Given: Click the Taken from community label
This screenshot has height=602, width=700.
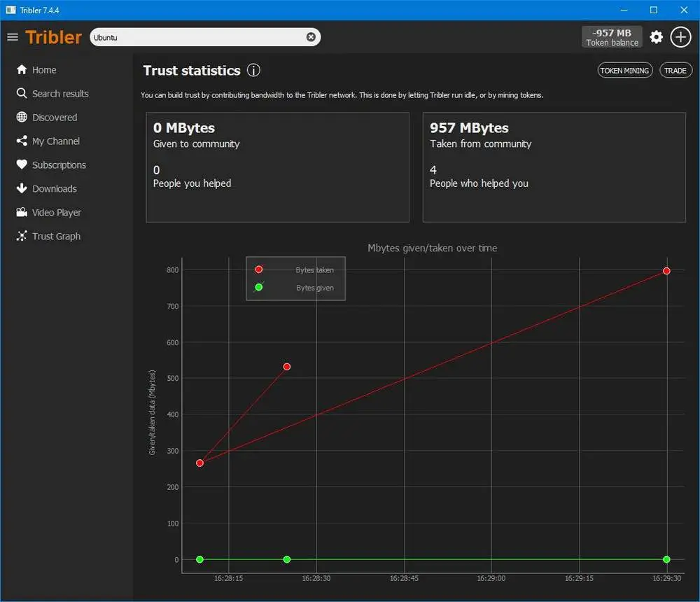Looking at the screenshot, I should click(x=481, y=143).
